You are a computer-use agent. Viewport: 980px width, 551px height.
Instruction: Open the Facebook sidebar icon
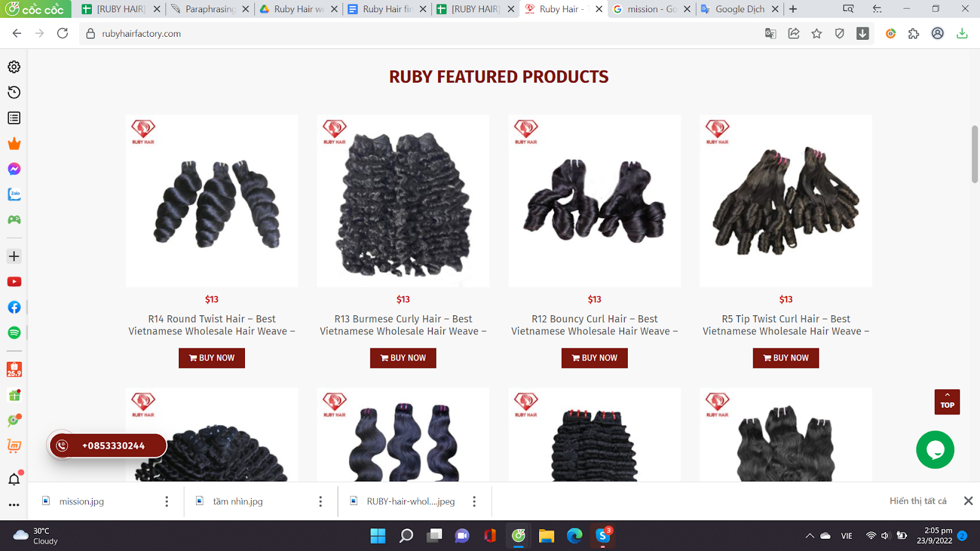[x=14, y=307]
